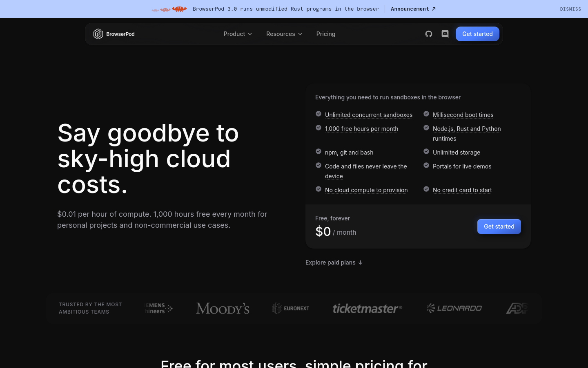Click check icon beside No credit card to start

(426, 189)
